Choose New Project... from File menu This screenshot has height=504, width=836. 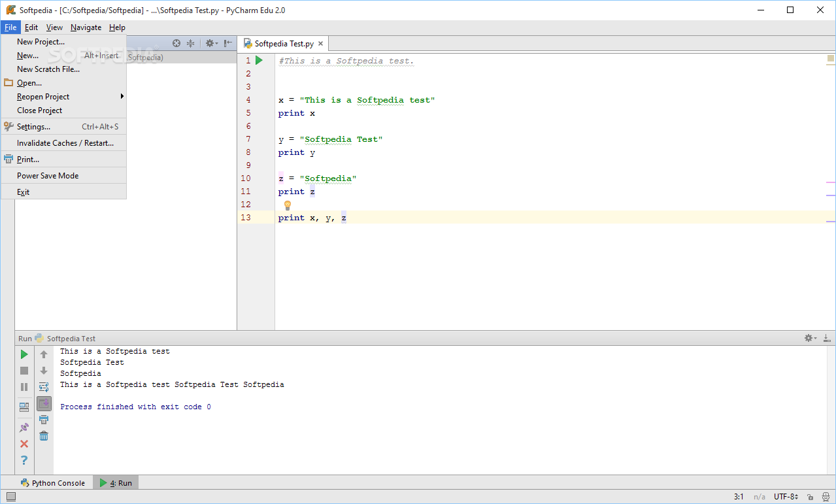63,42
